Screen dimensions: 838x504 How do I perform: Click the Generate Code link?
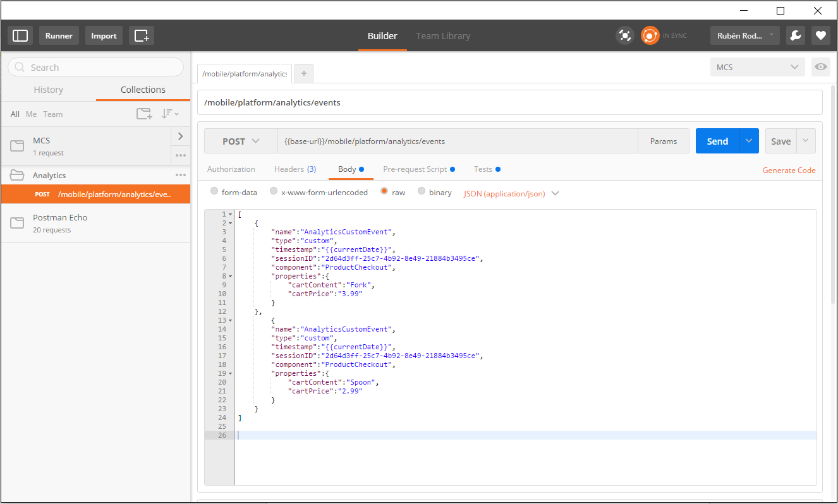tap(789, 170)
